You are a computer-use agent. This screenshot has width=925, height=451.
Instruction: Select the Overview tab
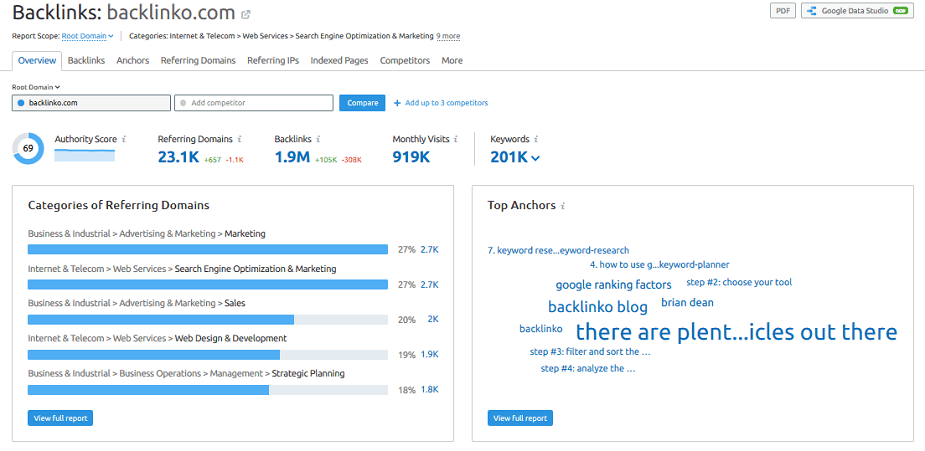pos(37,61)
